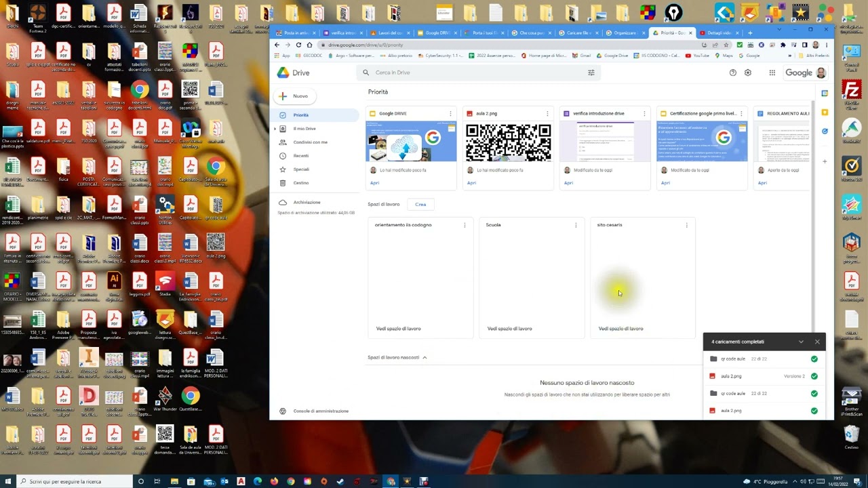The image size is (868, 488).
Task: Open Archiviazione cloud storage item
Action: pyautogui.click(x=307, y=203)
